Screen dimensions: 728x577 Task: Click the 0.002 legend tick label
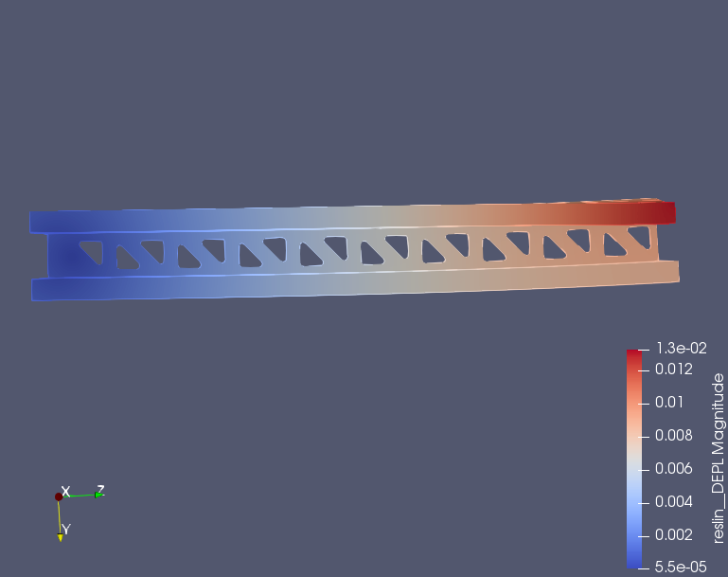click(674, 534)
